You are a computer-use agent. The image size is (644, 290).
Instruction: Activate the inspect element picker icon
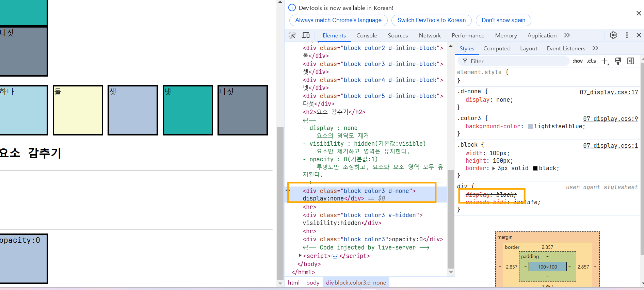pyautogui.click(x=292, y=35)
